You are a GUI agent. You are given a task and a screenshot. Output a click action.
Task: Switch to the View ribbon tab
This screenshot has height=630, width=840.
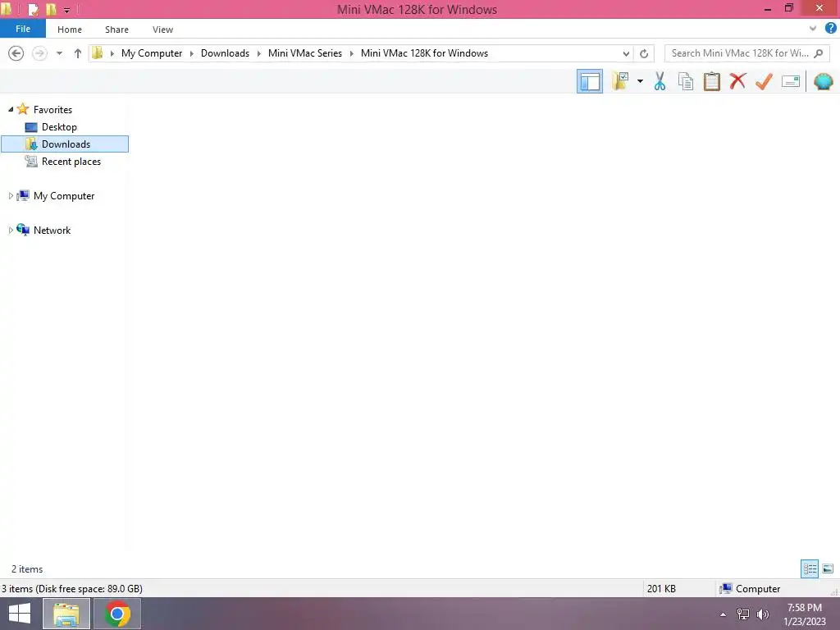[163, 30]
